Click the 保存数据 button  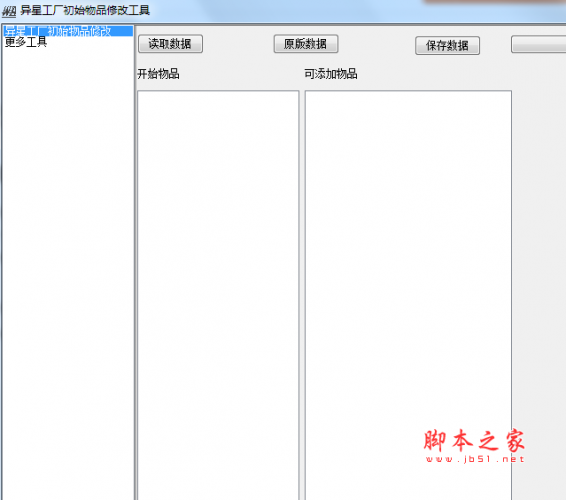tap(447, 45)
